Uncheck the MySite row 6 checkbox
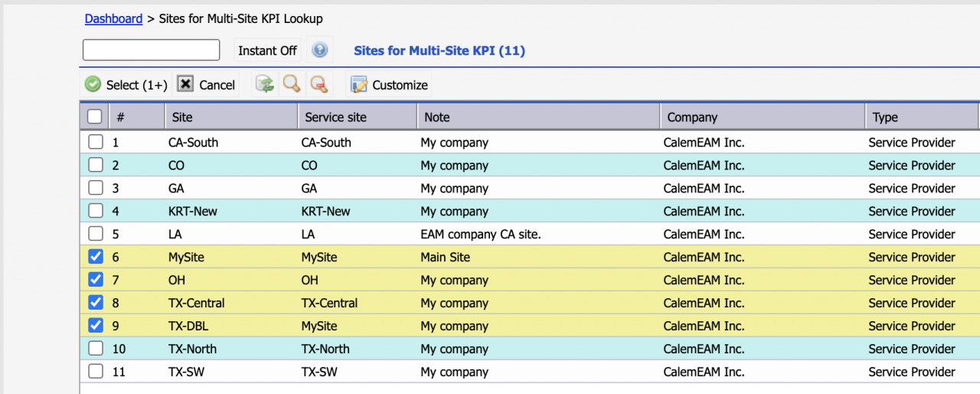Viewport: 980px width, 394px height. pos(95,257)
